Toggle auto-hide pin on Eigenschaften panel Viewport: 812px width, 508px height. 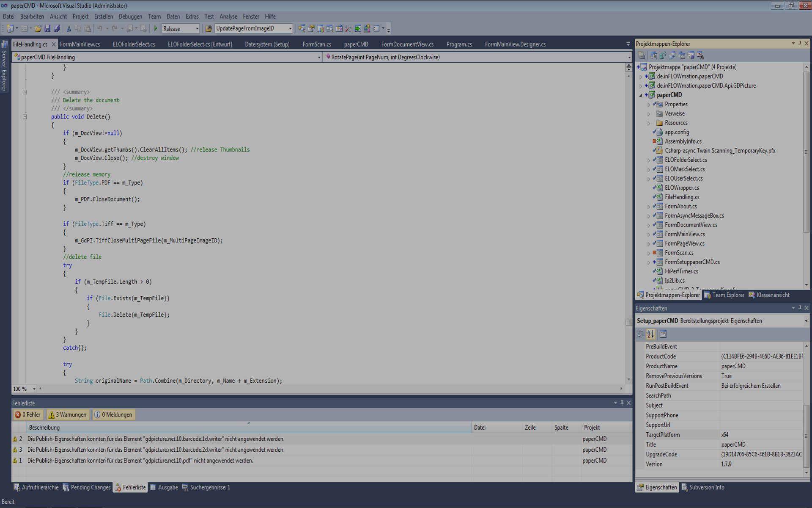click(x=800, y=308)
